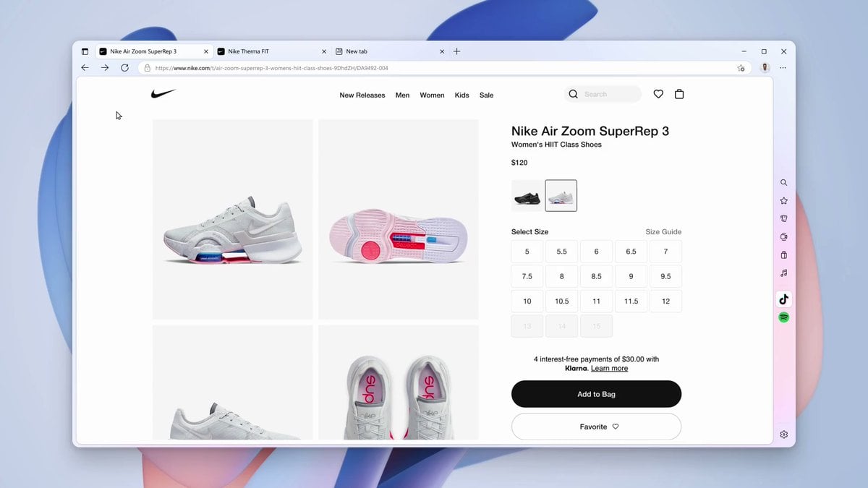Viewport: 868px width, 488px height.
Task: Close the New tab tab
Action: pos(442,51)
